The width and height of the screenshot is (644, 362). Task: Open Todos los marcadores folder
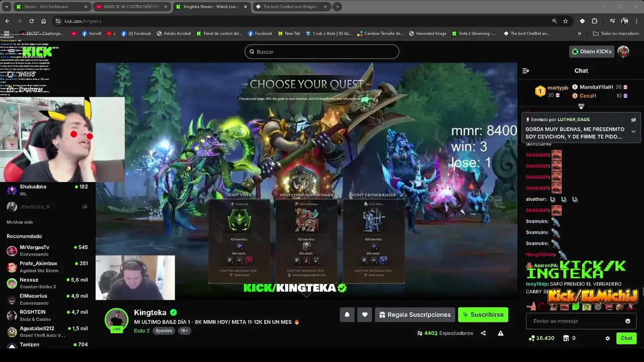pyautogui.click(x=616, y=34)
